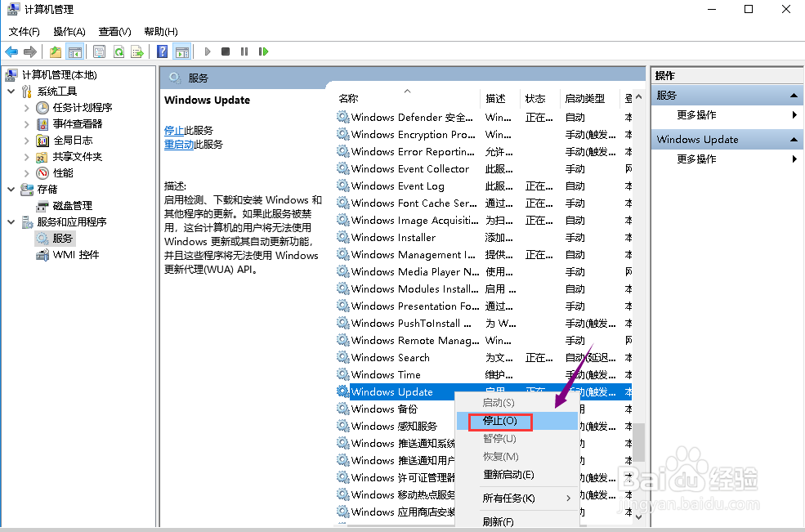Collapse the 存储 tree node

point(11,190)
